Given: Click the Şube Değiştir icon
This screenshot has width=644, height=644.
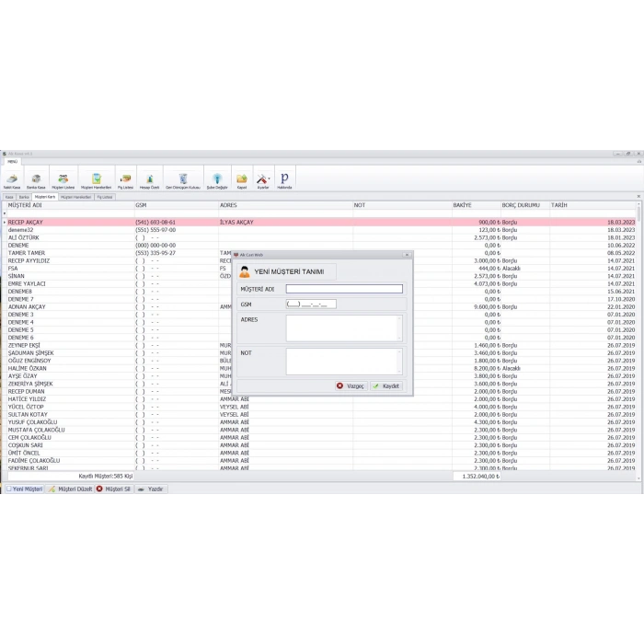Looking at the screenshot, I should [216, 179].
